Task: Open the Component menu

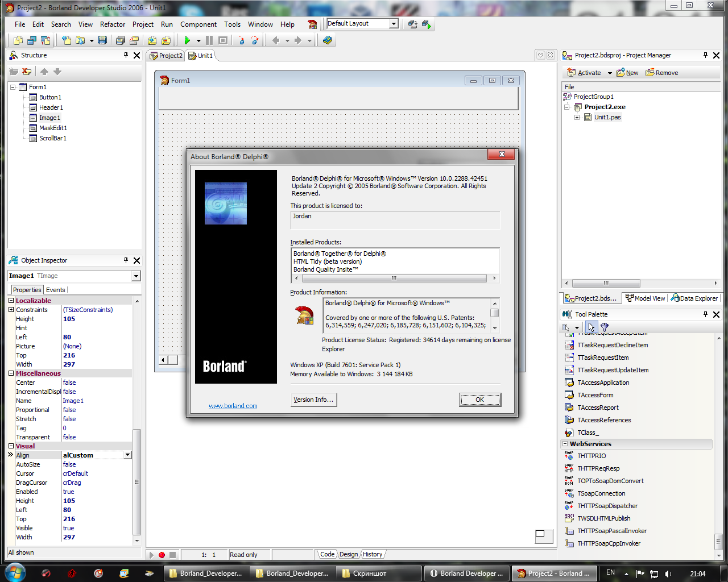Action: pyautogui.click(x=198, y=24)
